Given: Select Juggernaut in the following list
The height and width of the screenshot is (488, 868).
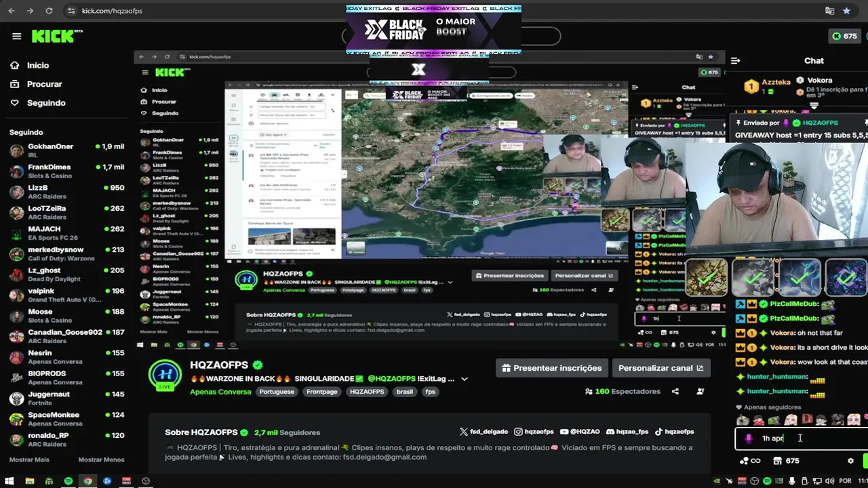Looking at the screenshot, I should click(x=66, y=399).
